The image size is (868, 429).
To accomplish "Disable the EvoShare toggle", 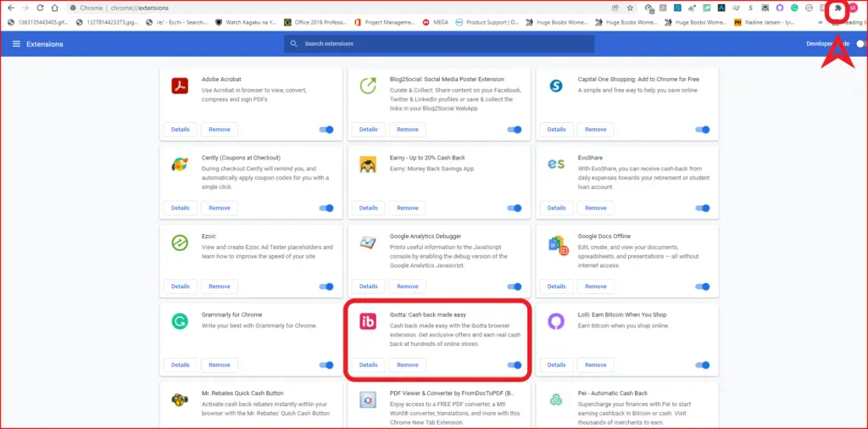I will coord(703,208).
